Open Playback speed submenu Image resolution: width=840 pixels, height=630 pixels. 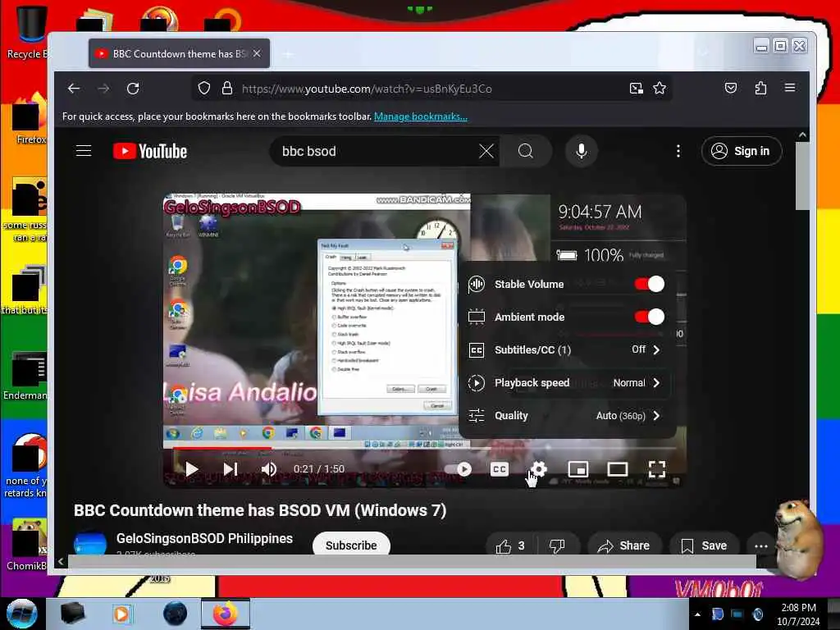point(566,382)
